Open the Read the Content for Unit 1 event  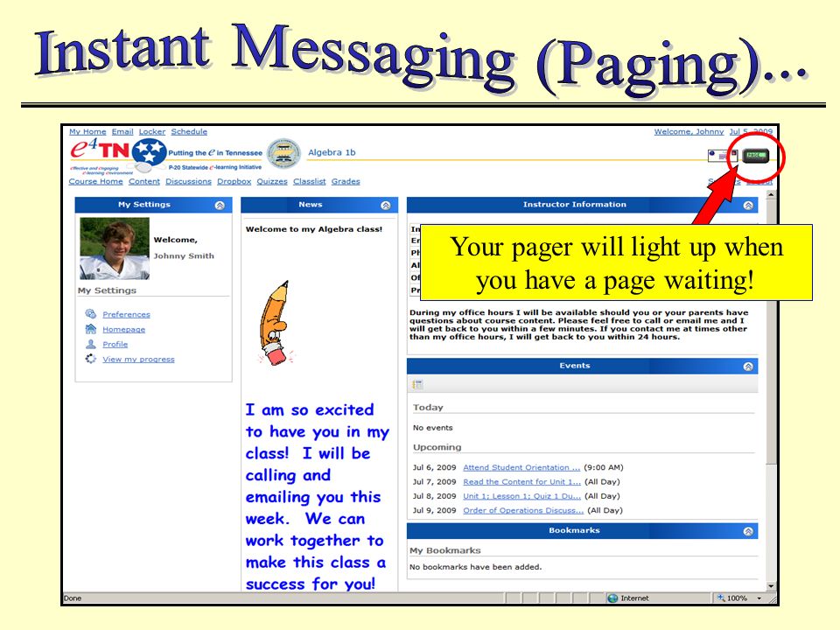(521, 482)
